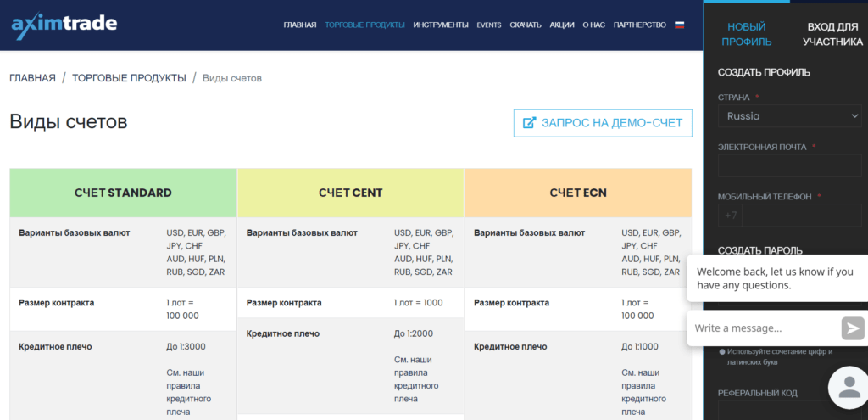The image size is (868, 420).
Task: Click the ЗАПРОС НА ДЕМО-СЧЕТ button
Action: coord(603,123)
